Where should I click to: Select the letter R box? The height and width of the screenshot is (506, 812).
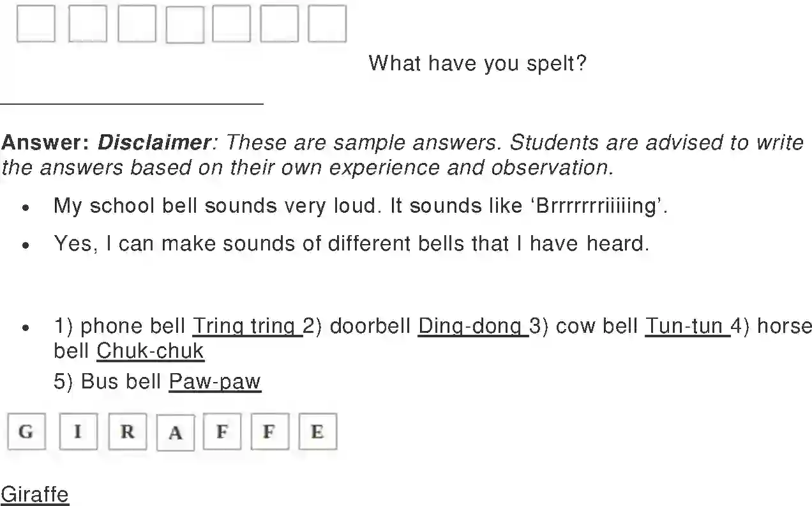(127, 432)
